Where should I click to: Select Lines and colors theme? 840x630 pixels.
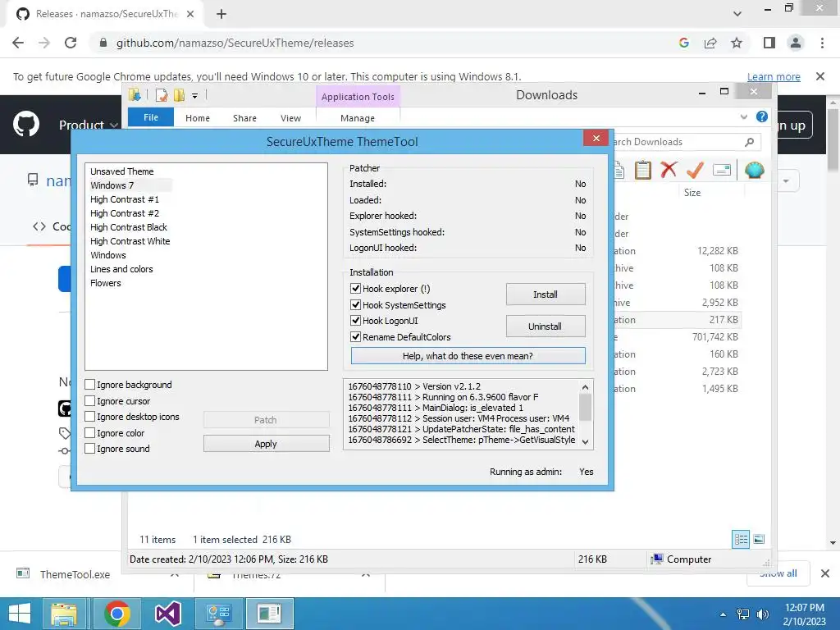coord(121,269)
